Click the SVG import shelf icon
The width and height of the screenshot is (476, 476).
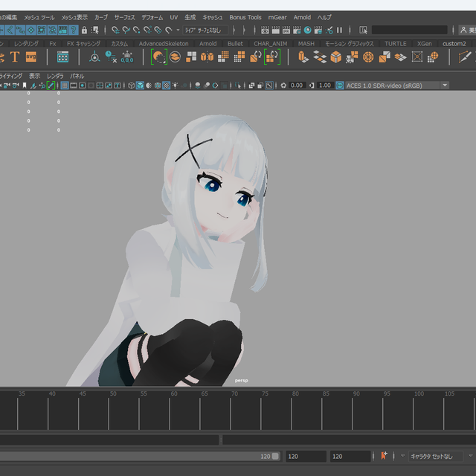(31, 57)
